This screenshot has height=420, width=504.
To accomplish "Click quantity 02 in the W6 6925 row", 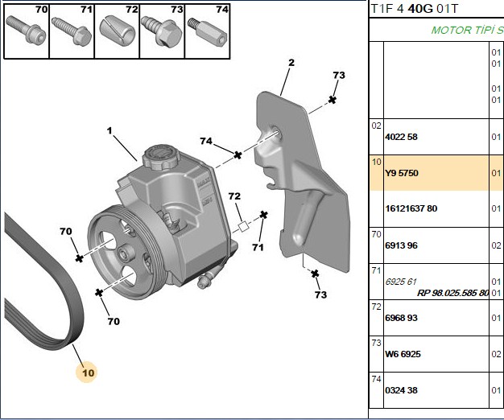I will coord(496,354).
